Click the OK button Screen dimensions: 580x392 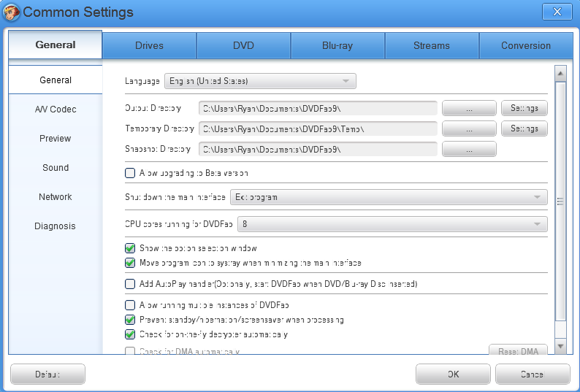click(x=453, y=374)
